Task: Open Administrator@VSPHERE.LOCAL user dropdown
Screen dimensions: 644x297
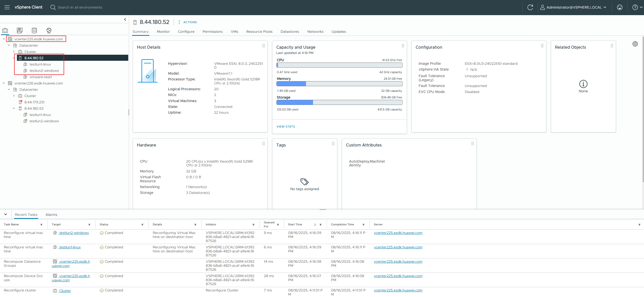Action: (x=573, y=7)
